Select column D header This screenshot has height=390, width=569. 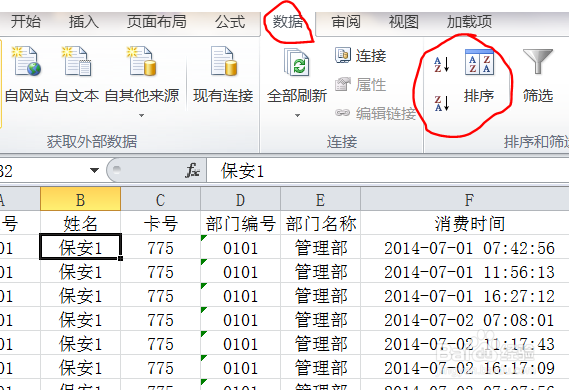240,199
